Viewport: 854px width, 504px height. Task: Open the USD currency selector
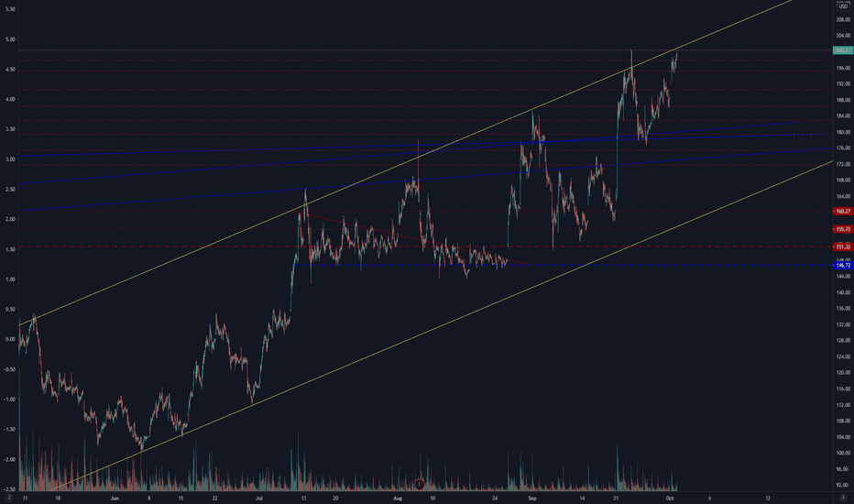point(843,6)
